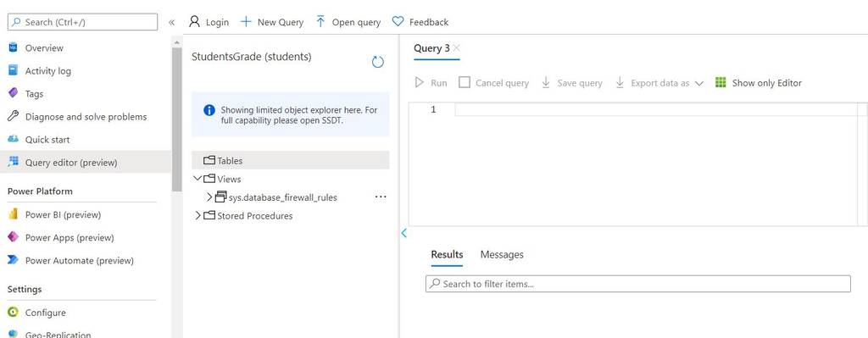Expand the sys.database_firewall_rules view

point(209,197)
